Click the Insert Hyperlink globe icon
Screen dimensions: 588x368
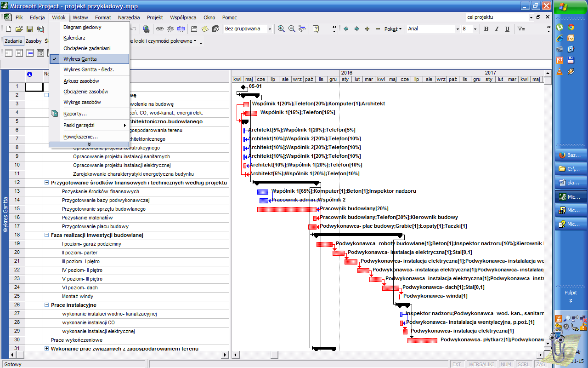(147, 29)
